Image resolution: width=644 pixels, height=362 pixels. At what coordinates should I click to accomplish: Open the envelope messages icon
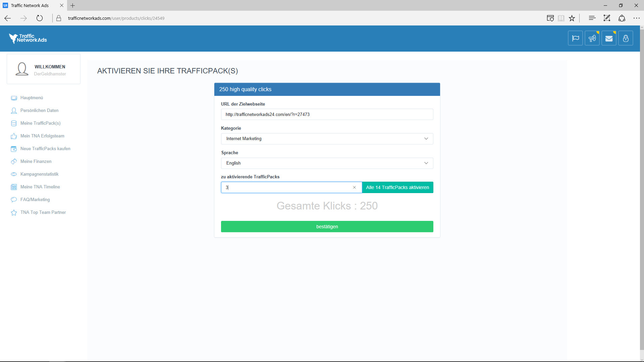pyautogui.click(x=609, y=38)
